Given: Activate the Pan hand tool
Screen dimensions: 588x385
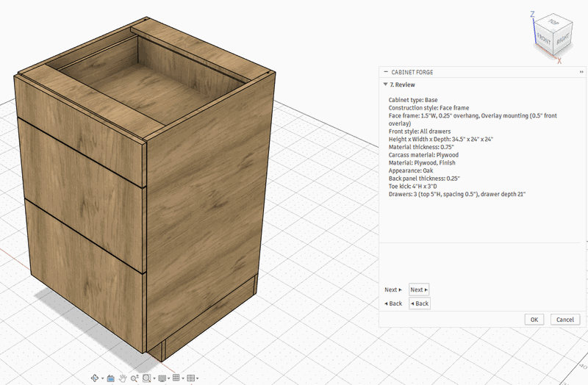Looking at the screenshot, I should point(123,378).
